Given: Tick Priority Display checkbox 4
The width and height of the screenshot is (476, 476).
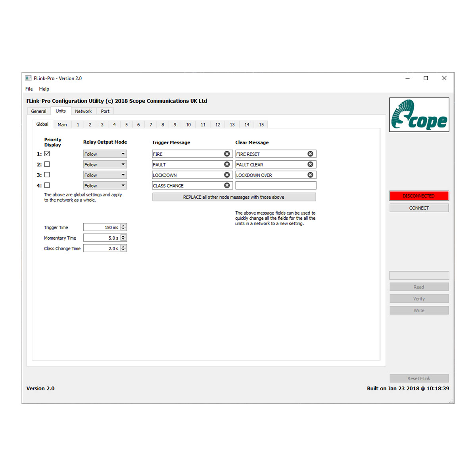Looking at the screenshot, I should (47, 185).
